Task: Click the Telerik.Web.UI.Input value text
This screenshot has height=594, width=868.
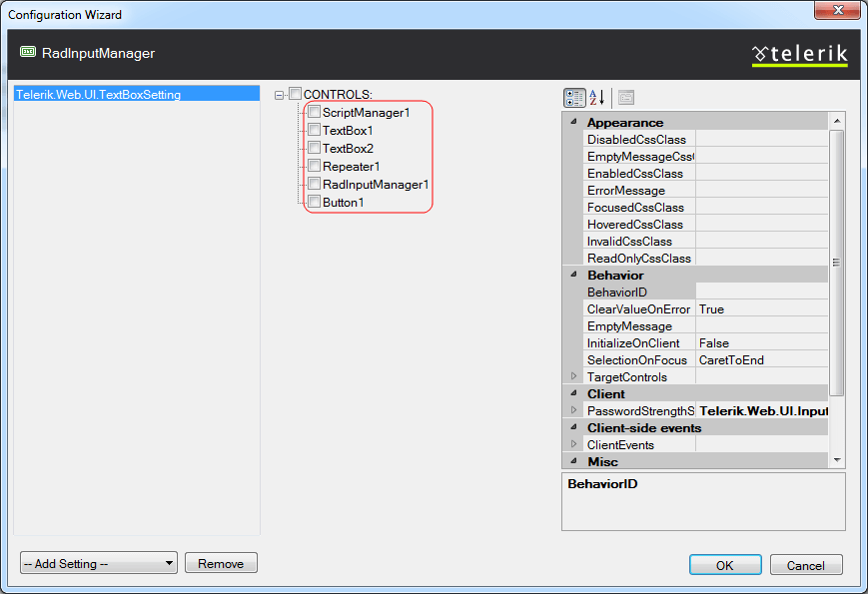Action: click(x=763, y=411)
